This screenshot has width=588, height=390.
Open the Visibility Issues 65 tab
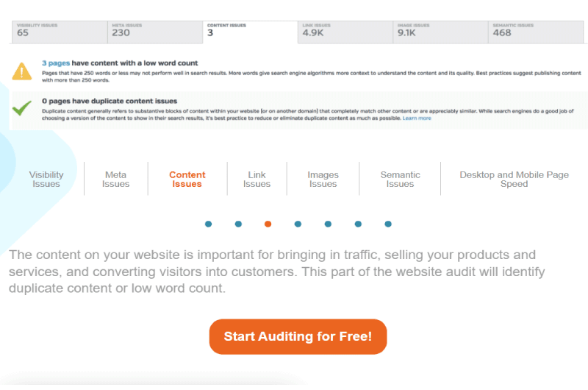pyautogui.click(x=60, y=32)
